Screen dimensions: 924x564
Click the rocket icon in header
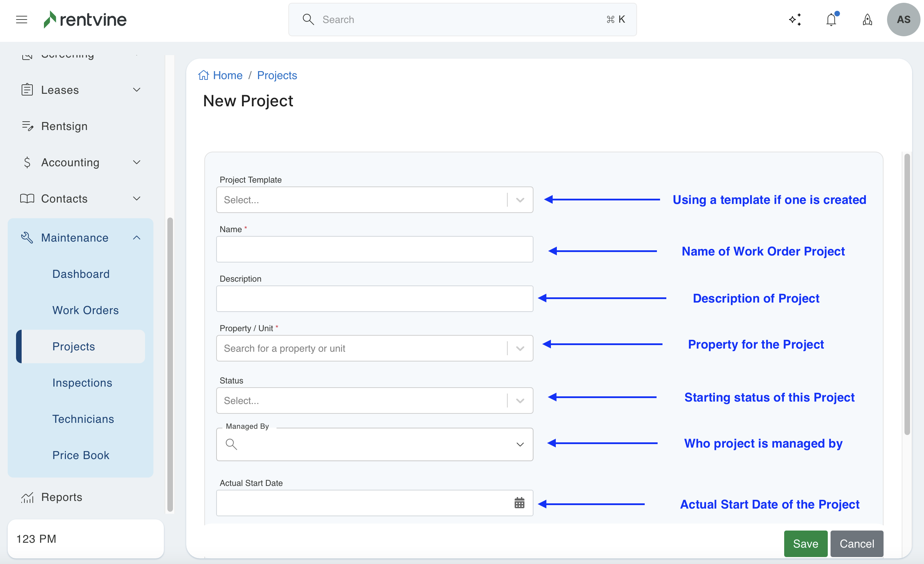867,20
